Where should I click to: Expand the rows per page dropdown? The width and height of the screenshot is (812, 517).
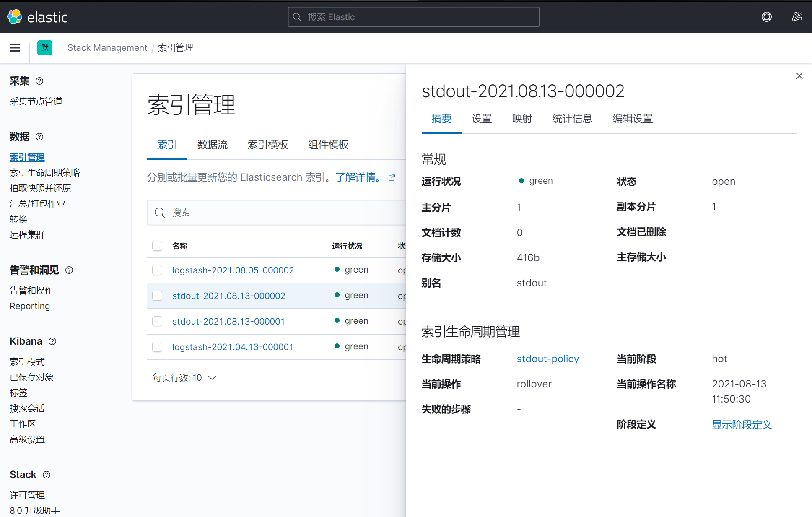click(x=184, y=378)
